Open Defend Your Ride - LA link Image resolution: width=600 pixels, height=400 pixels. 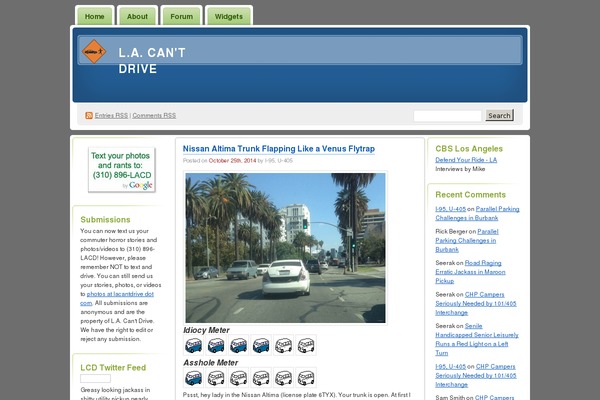tap(466, 160)
